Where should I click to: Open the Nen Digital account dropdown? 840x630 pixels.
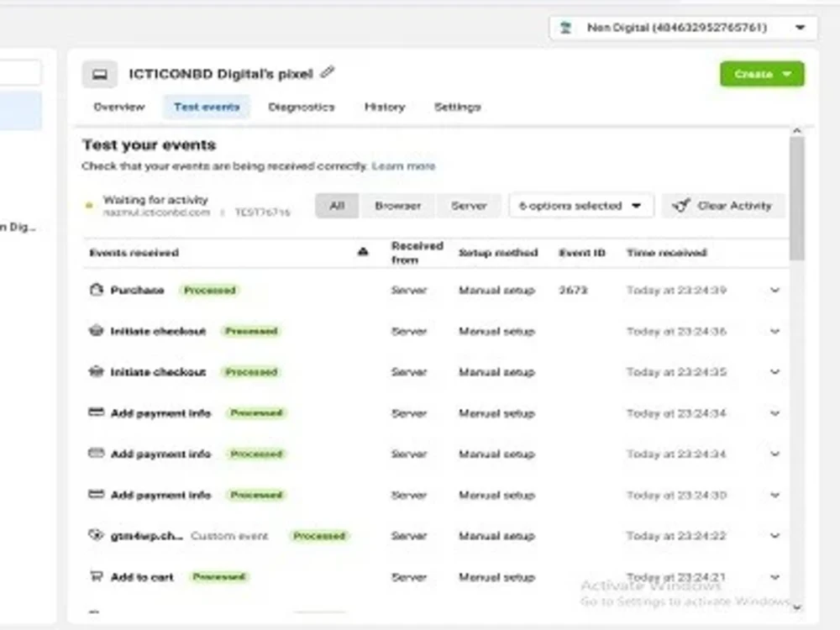pyautogui.click(x=680, y=27)
